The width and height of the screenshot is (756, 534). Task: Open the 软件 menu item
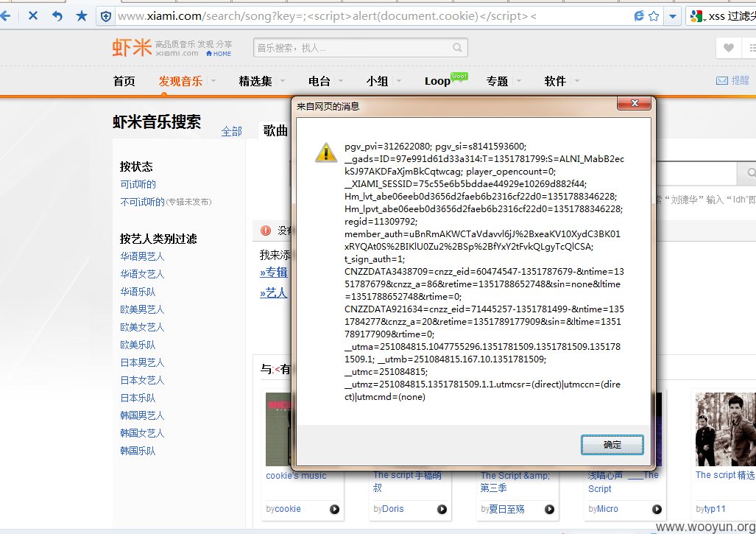555,81
